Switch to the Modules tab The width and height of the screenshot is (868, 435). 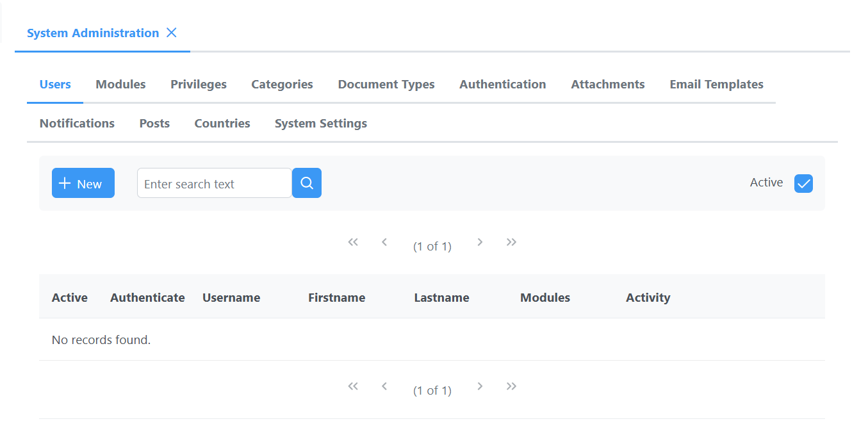pyautogui.click(x=120, y=84)
